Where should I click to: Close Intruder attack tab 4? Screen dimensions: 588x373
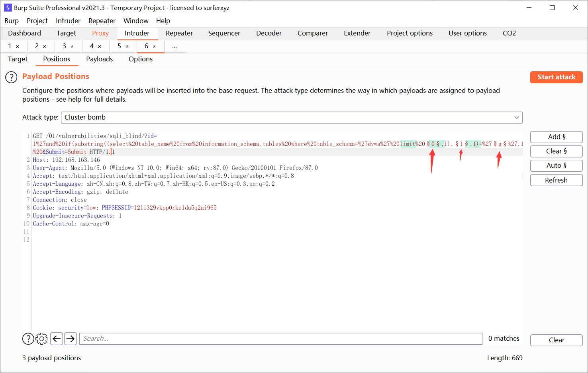coord(100,47)
